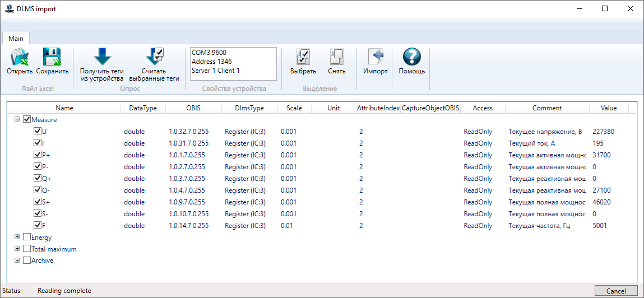Uncheck the I tag checkbox
The width and height of the screenshot is (644, 298).
38,143
